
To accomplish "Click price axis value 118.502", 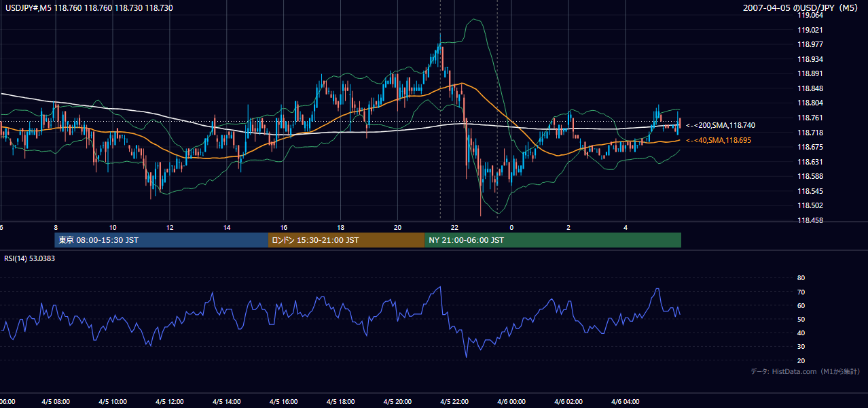I will point(810,205).
